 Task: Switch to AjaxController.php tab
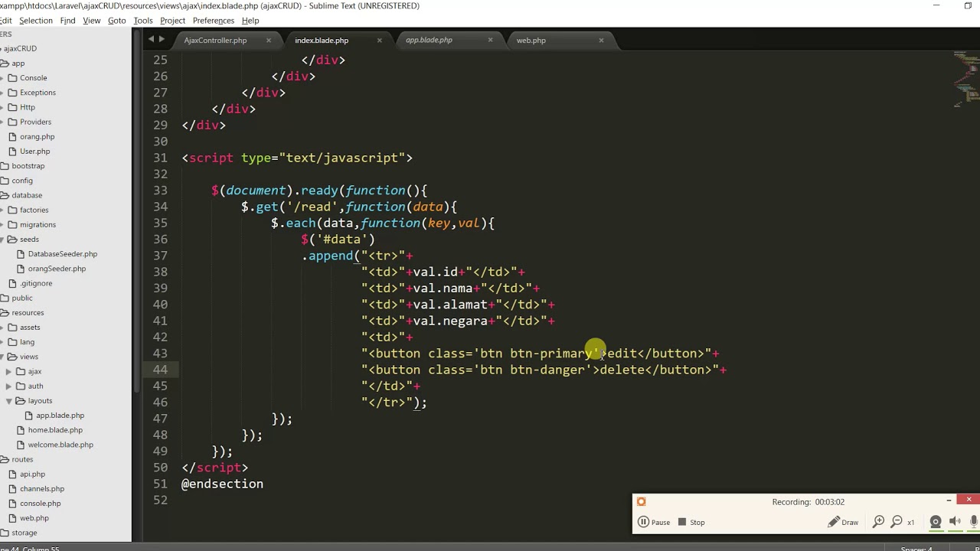click(215, 40)
